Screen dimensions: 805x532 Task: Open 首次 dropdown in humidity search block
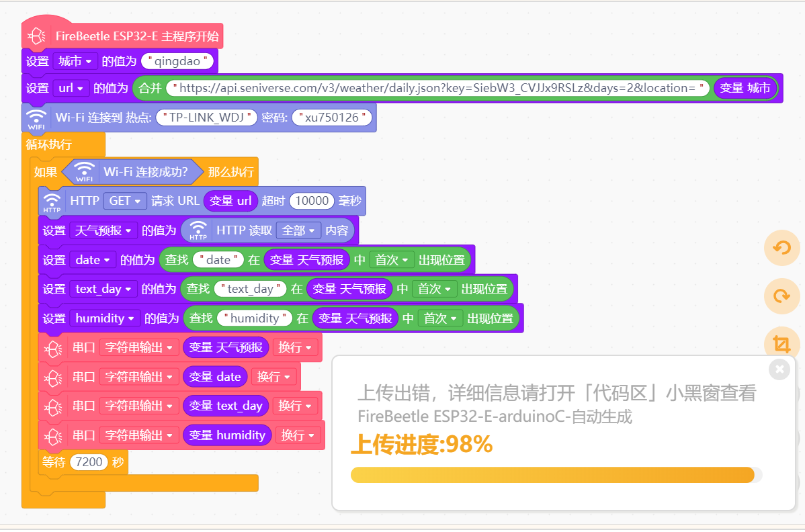[x=440, y=318]
